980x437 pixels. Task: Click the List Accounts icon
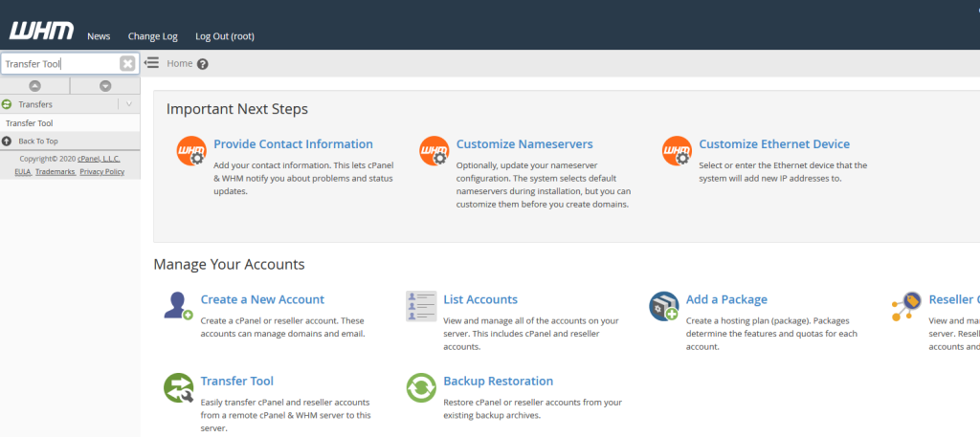point(421,306)
